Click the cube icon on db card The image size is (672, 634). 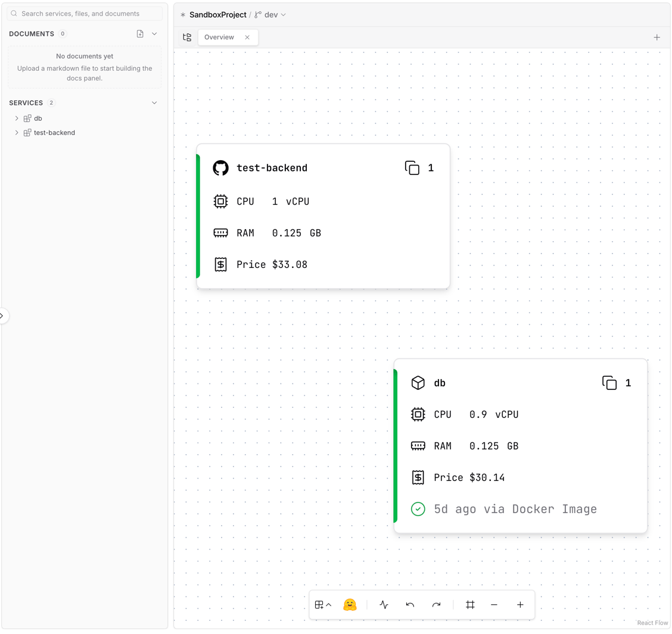(x=418, y=383)
